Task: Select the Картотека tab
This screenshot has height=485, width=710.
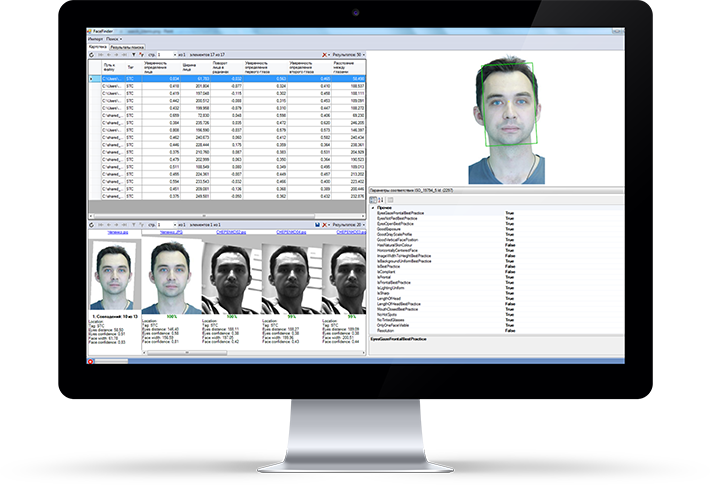Action: (x=98, y=46)
